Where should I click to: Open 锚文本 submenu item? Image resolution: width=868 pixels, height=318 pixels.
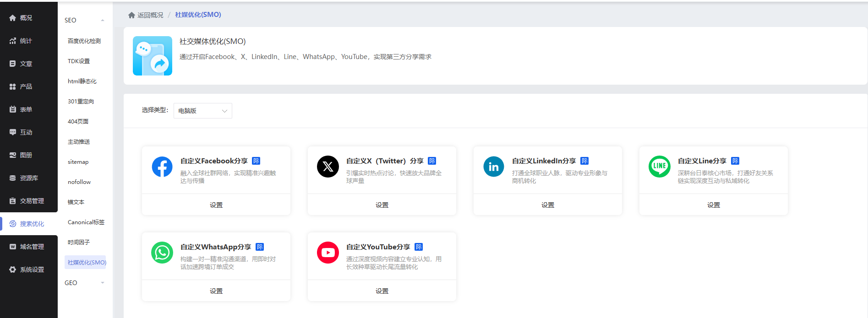pos(76,202)
